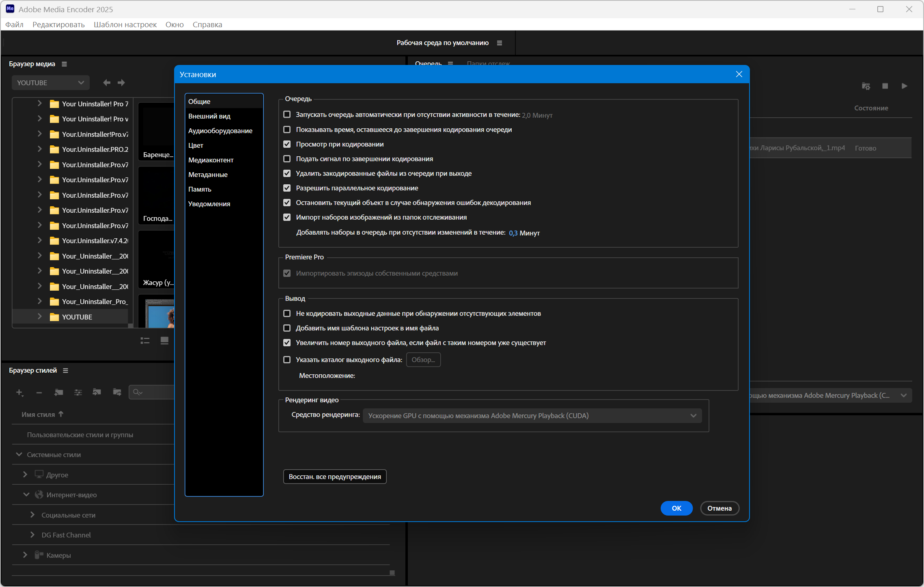
Task: Click the forward arrow in Media Browser
Action: coord(121,83)
